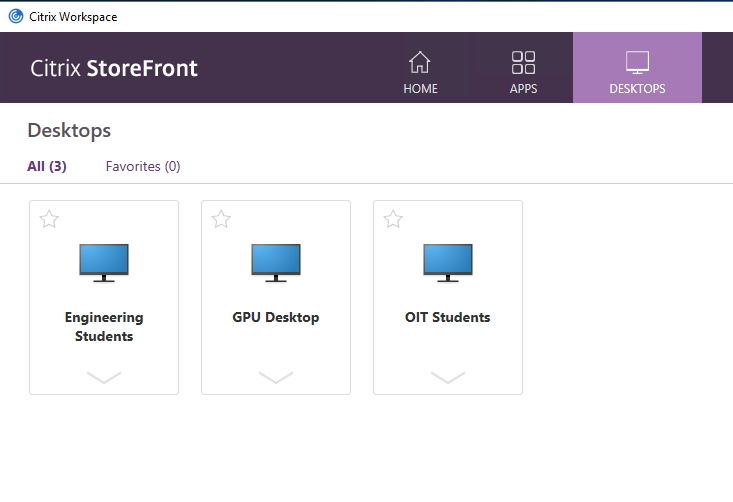Show OIT Students details with the chevron
733x502 pixels.
pos(448,377)
